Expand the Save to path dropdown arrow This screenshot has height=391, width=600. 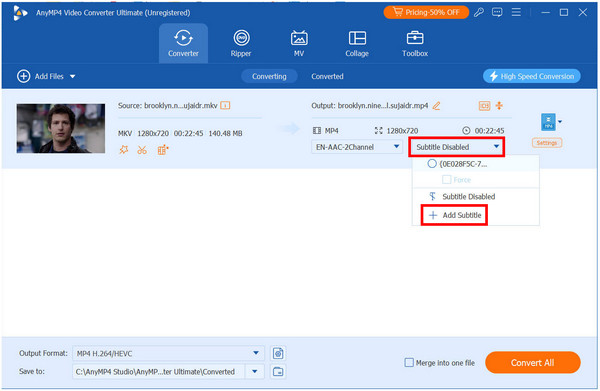coord(254,371)
